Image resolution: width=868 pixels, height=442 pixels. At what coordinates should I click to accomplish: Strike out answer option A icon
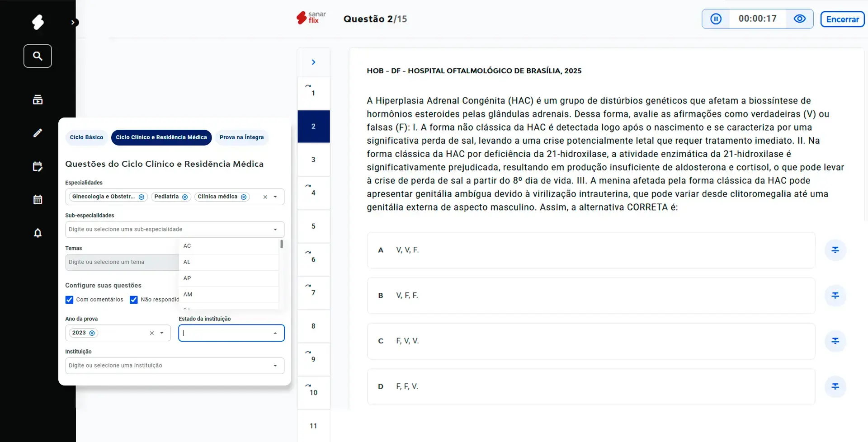point(835,250)
